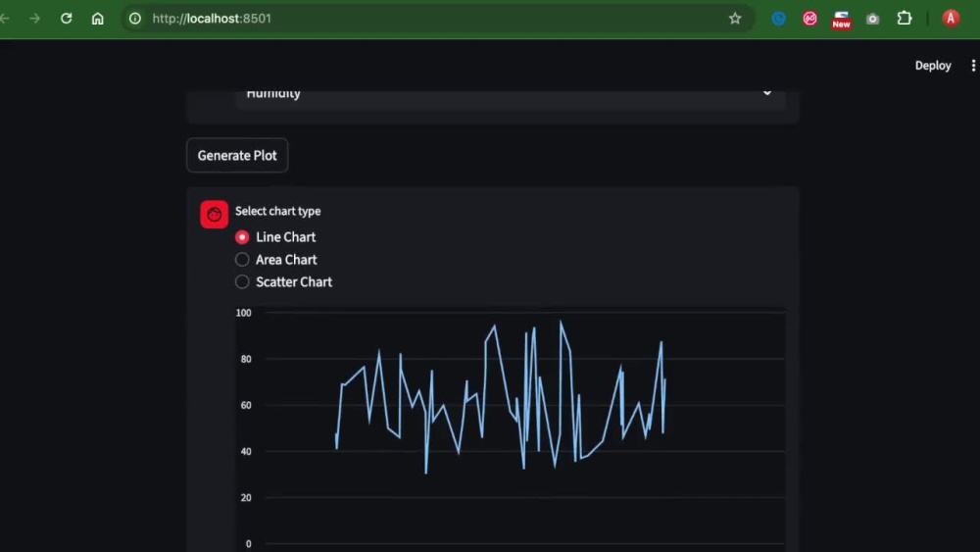Open the pink circular extension icon
The width and height of the screenshot is (980, 552).
click(810, 18)
